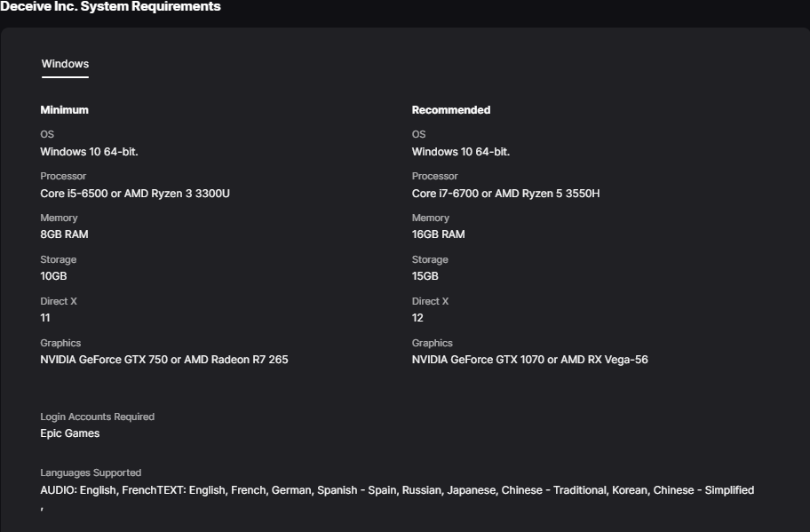Viewport: 810px width, 532px height.
Task: Click the Direct X 11 value
Action: 45,318
